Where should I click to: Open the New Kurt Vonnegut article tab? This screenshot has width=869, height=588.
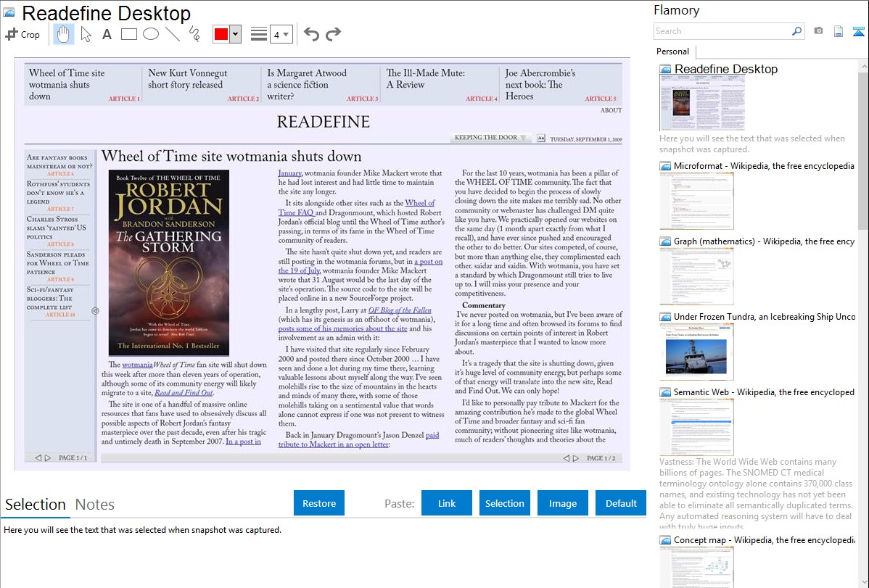tap(202, 84)
